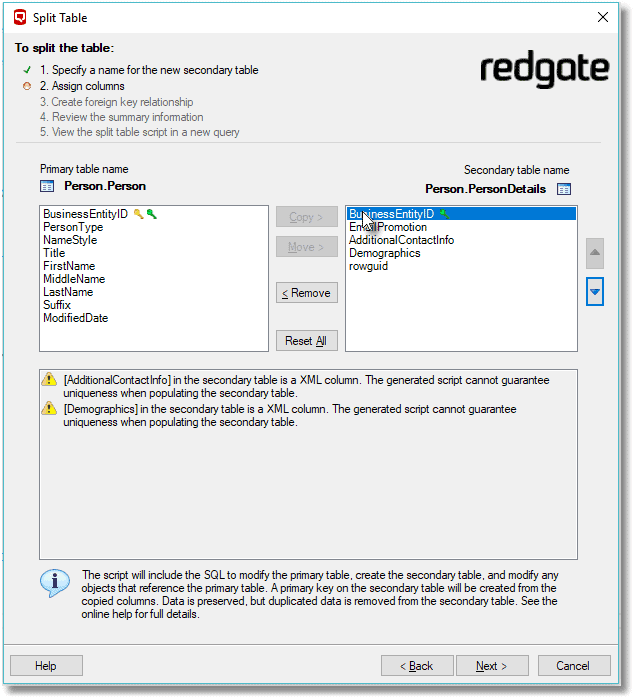Click the move column down arrow
Screen dimensions: 635x700
pyautogui.click(x=595, y=292)
